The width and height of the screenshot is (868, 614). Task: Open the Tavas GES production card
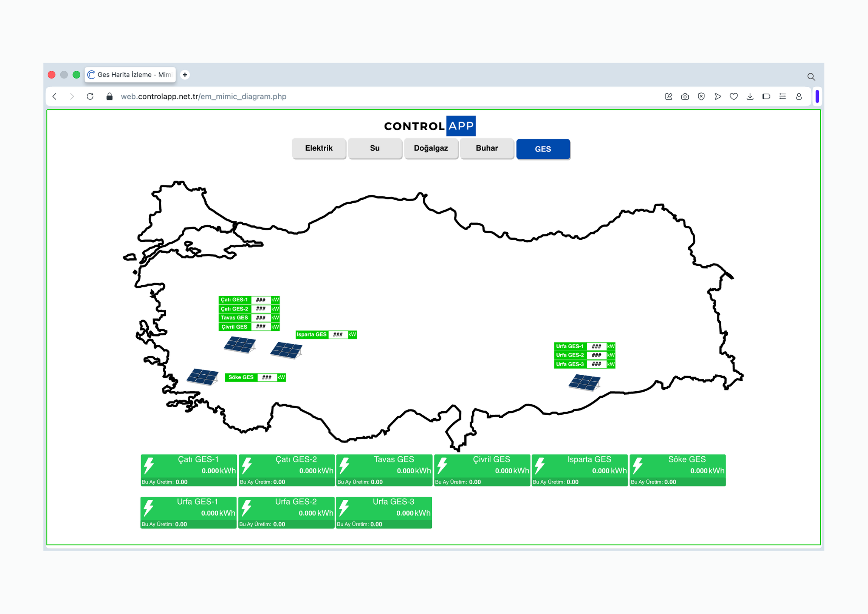pos(385,470)
